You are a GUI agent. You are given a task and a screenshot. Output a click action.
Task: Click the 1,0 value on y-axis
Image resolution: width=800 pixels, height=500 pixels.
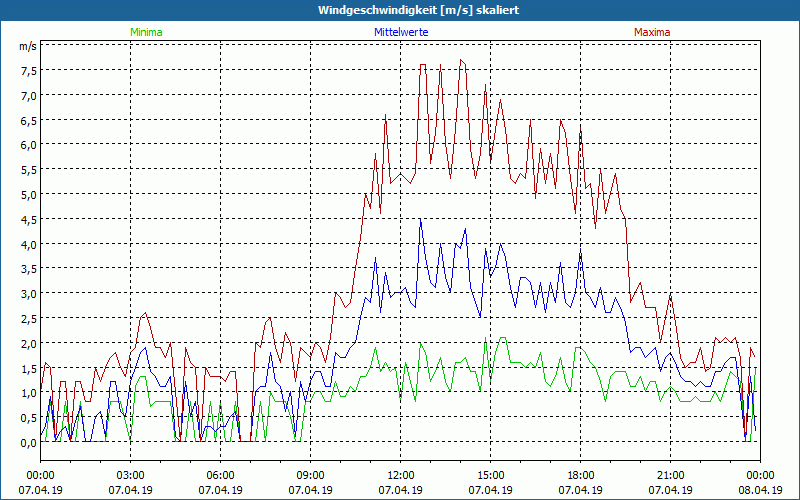27,392
